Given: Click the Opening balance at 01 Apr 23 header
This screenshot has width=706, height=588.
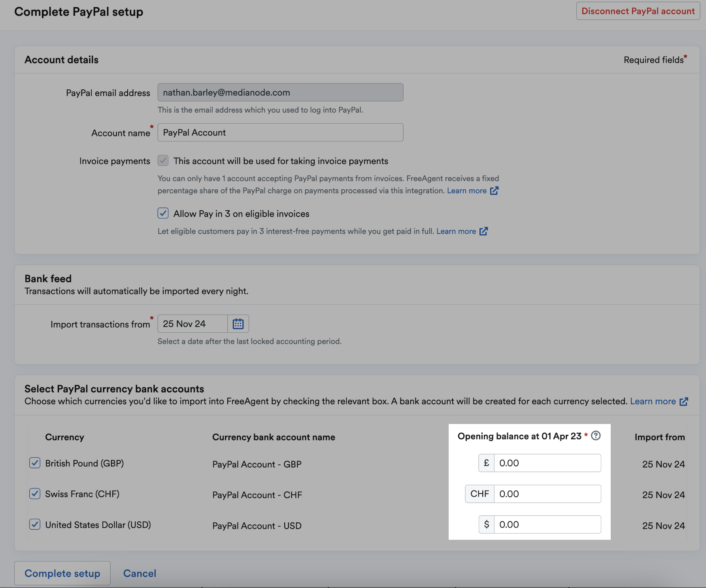Looking at the screenshot, I should (519, 436).
